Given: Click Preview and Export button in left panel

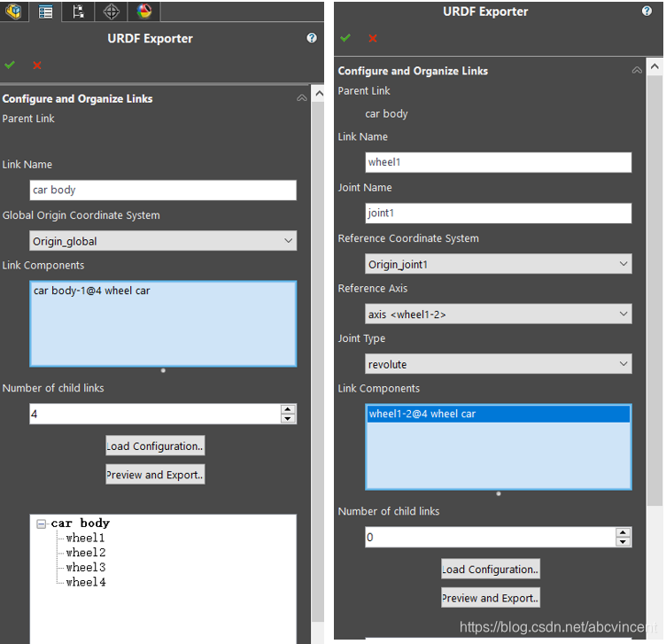Looking at the screenshot, I should (156, 474).
